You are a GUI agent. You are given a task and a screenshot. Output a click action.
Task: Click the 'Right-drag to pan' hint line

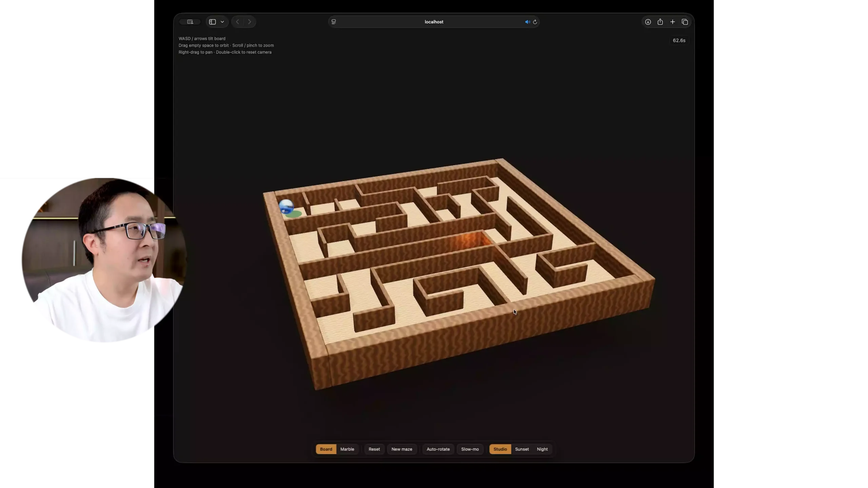pyautogui.click(x=225, y=52)
